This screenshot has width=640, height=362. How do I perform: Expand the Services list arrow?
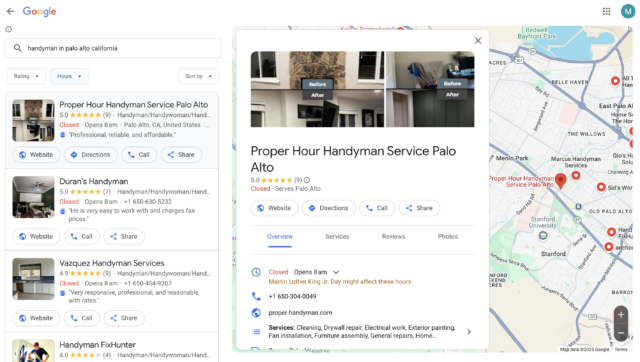tap(469, 332)
